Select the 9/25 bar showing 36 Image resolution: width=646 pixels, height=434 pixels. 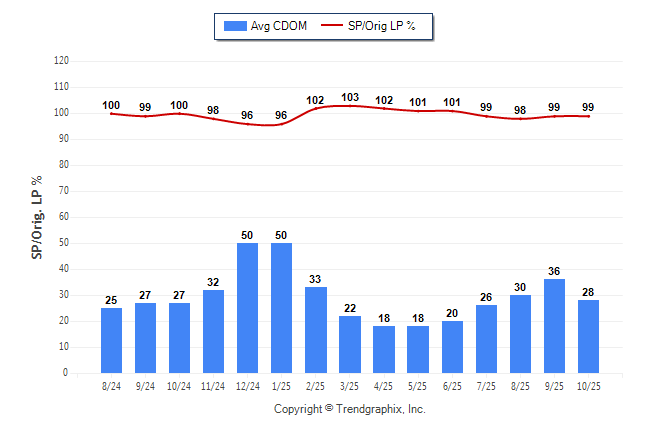(554, 326)
